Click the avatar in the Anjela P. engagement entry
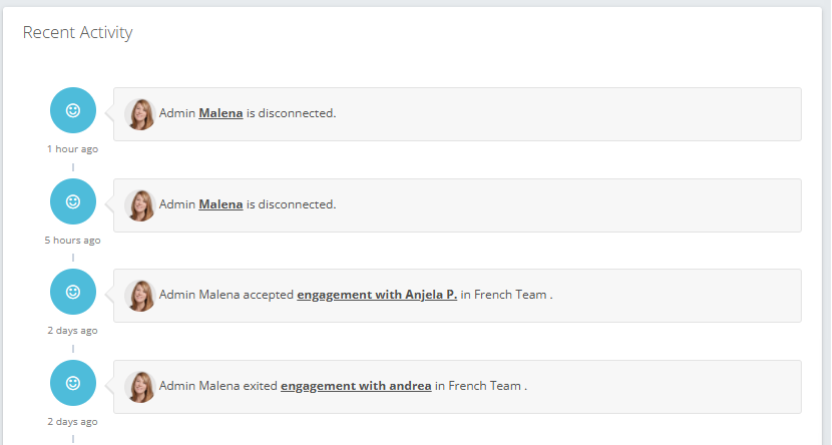 pyautogui.click(x=141, y=295)
